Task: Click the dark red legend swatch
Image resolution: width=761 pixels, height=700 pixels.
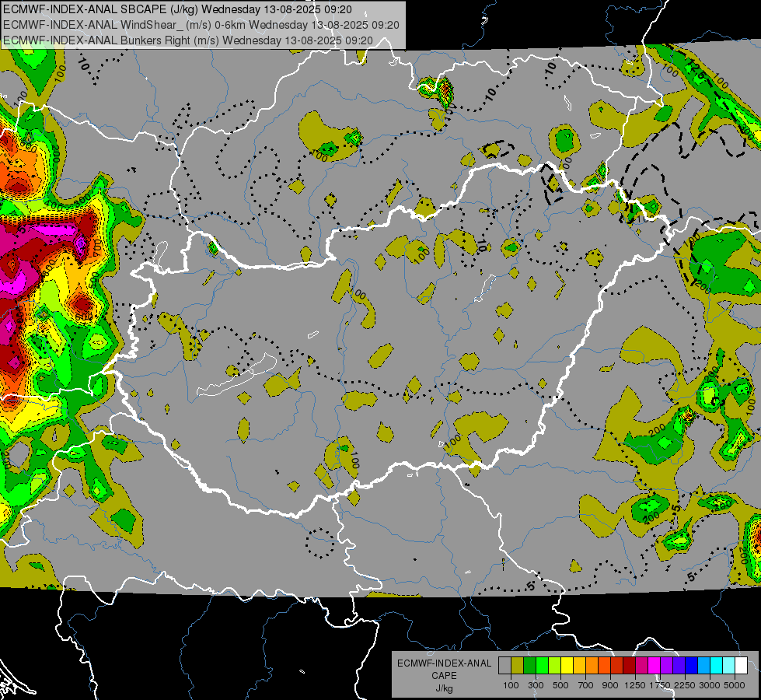Action: (629, 665)
